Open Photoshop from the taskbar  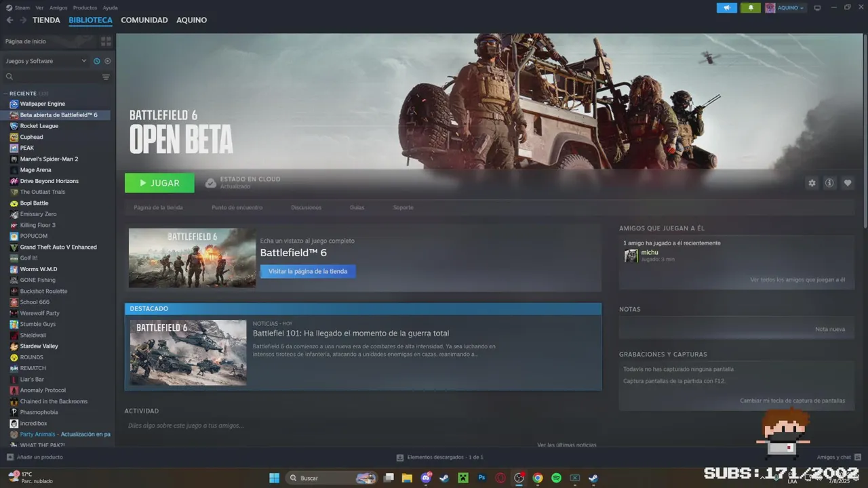[x=481, y=478]
